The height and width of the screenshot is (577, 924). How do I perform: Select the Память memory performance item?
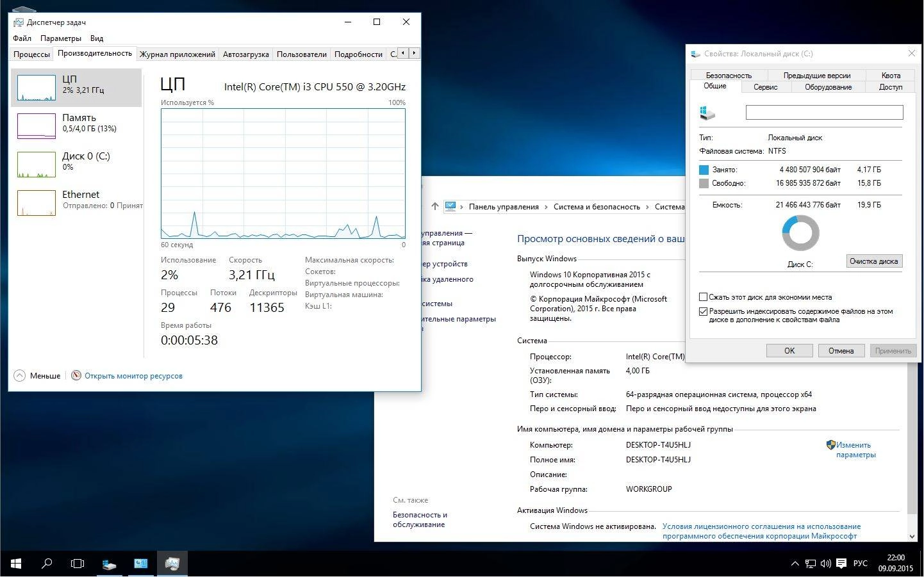coord(76,126)
